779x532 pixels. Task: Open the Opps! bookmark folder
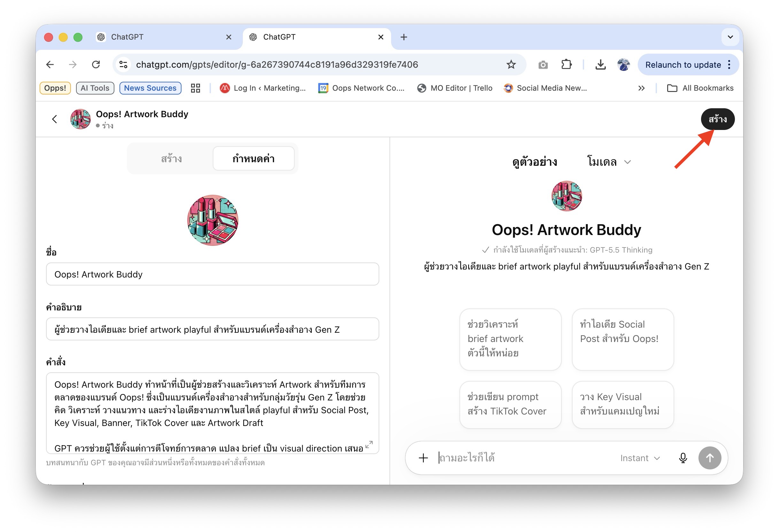coord(55,88)
